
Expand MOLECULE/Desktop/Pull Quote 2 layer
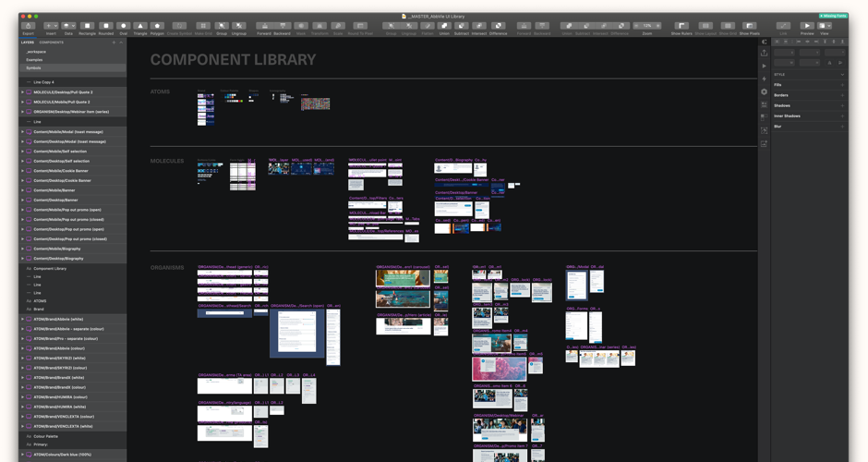22,92
